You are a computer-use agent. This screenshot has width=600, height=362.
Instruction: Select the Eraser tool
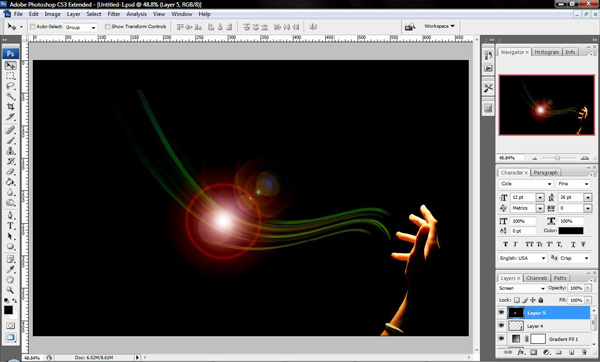[x=10, y=171]
